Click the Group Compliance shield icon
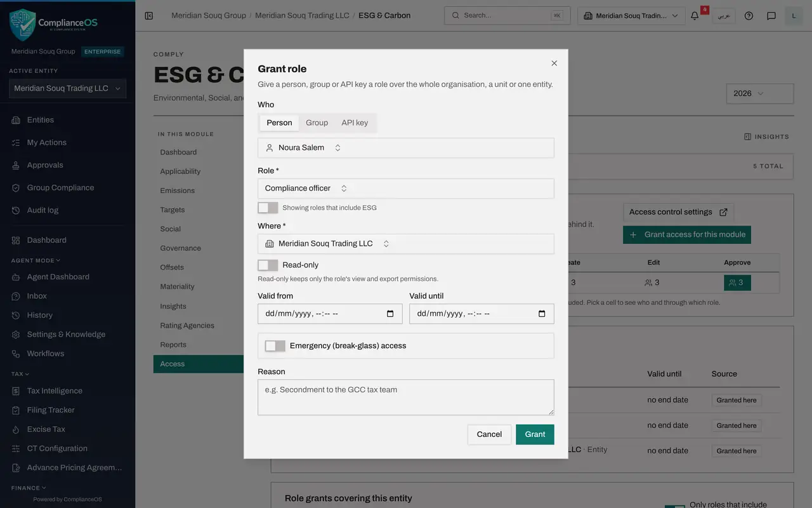 [x=16, y=188]
